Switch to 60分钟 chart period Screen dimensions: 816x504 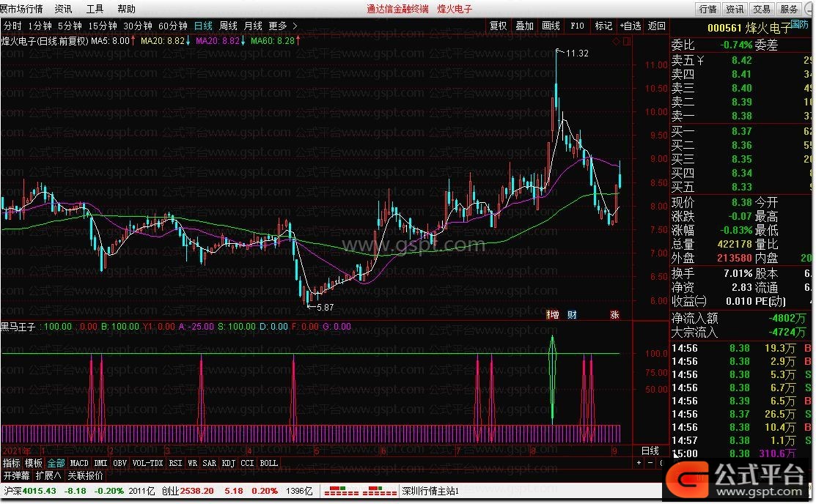(173, 26)
